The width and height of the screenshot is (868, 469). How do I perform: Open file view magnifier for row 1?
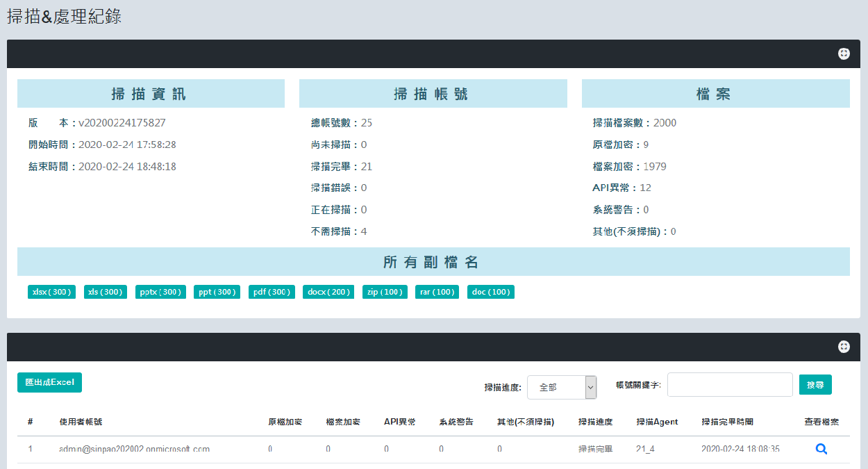coord(821,449)
